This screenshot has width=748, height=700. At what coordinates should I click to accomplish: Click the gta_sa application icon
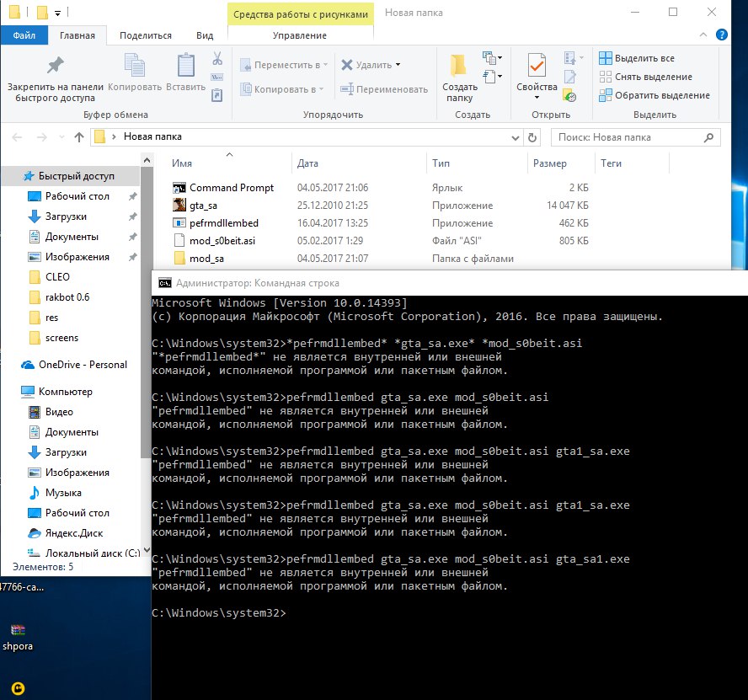pos(179,206)
